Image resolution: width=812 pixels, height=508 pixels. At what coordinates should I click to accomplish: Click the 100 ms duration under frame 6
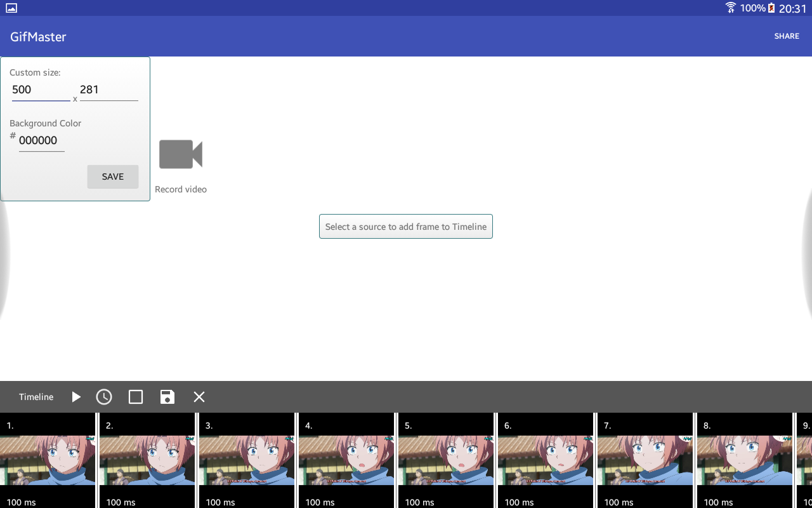coord(520,502)
